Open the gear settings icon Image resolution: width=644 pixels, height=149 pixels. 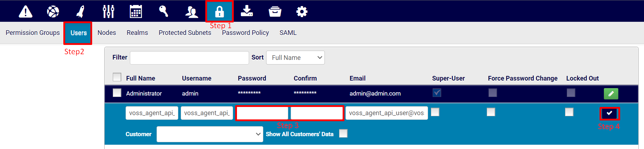[302, 11]
